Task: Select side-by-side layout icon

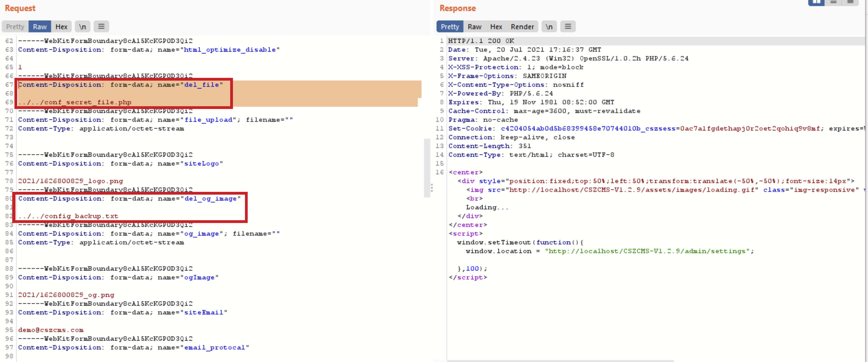Action: (816, 2)
